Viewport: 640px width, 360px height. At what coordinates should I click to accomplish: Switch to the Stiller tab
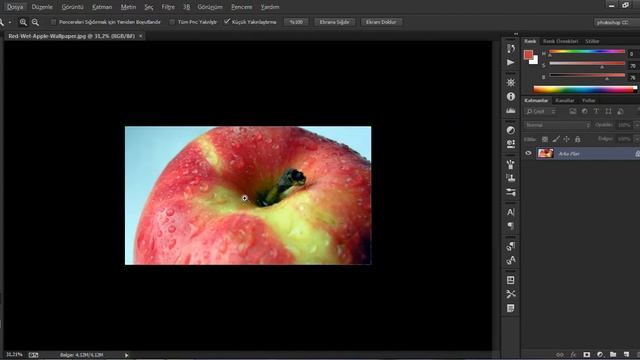click(x=592, y=41)
